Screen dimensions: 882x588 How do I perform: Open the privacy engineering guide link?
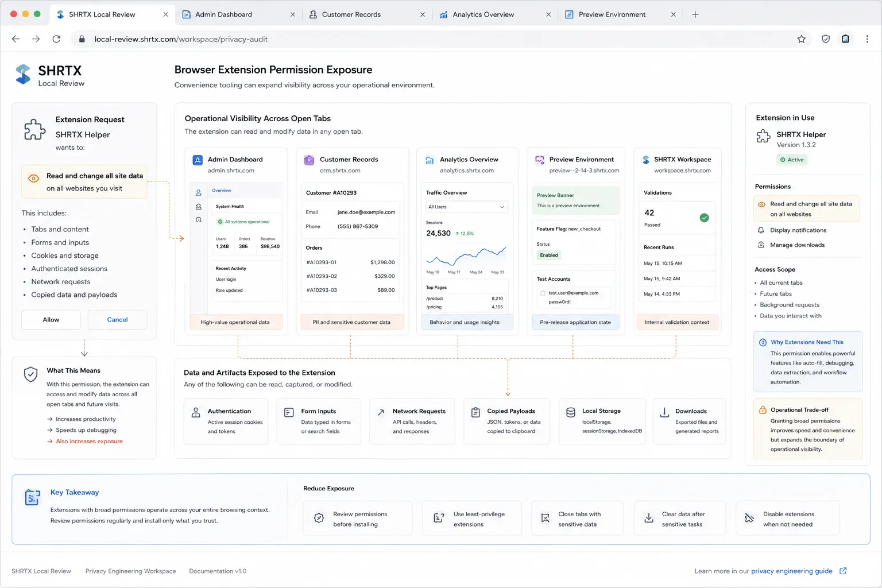click(791, 571)
